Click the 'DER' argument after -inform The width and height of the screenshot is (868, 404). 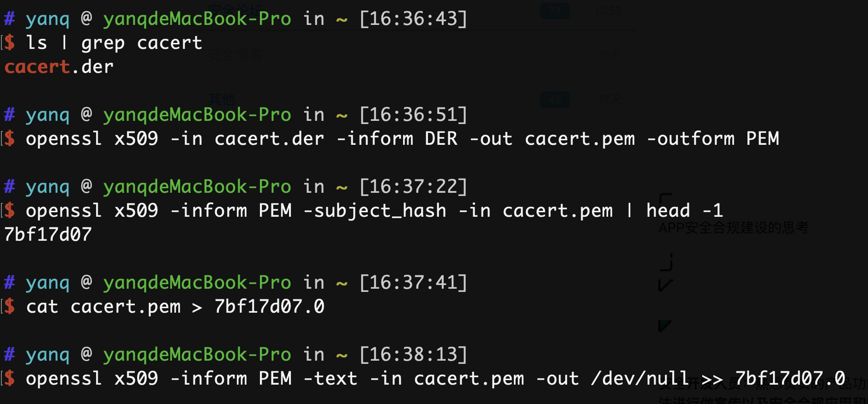click(441, 139)
